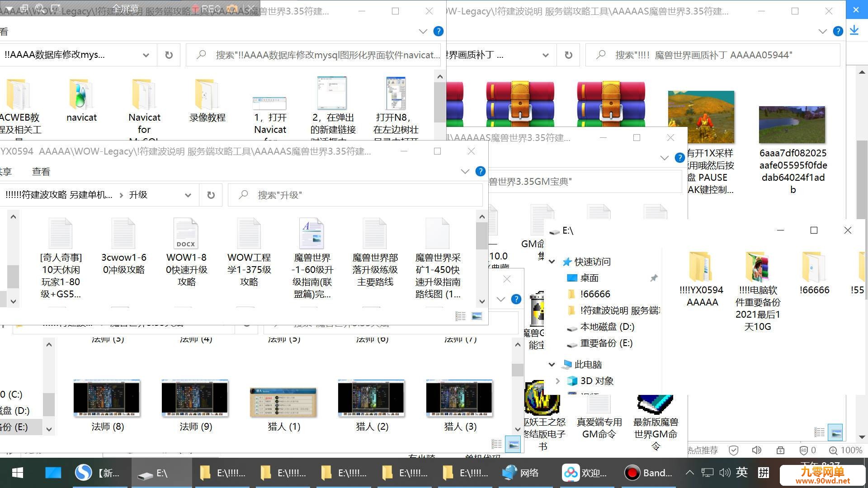Image resolution: width=868 pixels, height=488 pixels.
Task: Open Windows Start menu
Action: (x=18, y=473)
